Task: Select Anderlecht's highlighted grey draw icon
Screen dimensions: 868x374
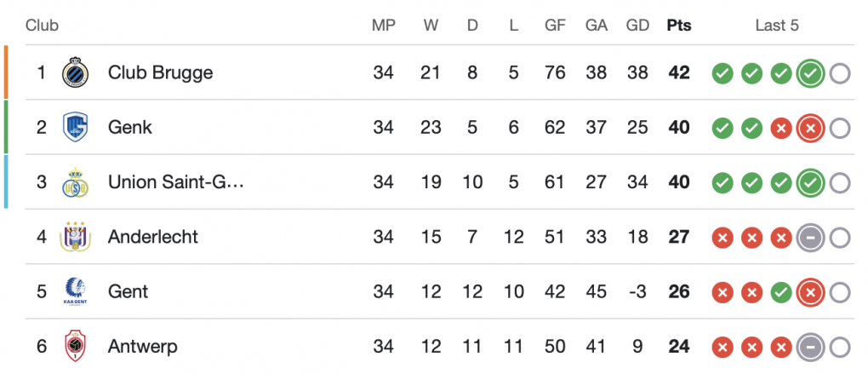Action: (x=810, y=237)
